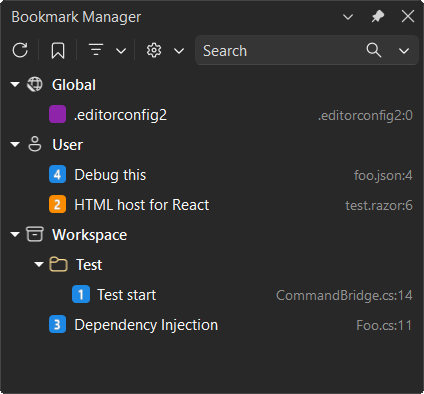Click the filter lines toolbar icon
424x394 pixels.
click(96, 50)
